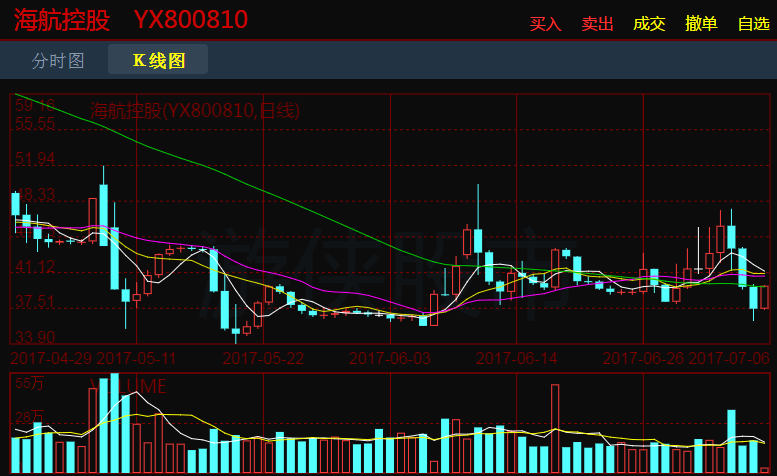Click date label 2017-05-11
777x476 pixels.
tap(136, 358)
